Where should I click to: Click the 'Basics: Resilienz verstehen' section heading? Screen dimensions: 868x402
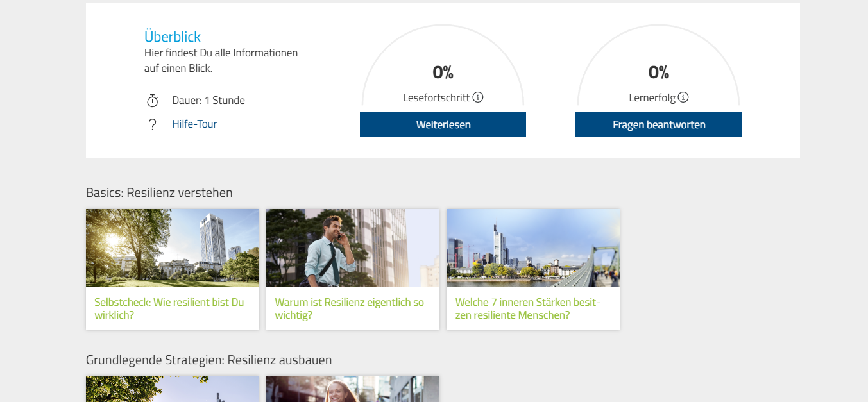[x=159, y=192]
